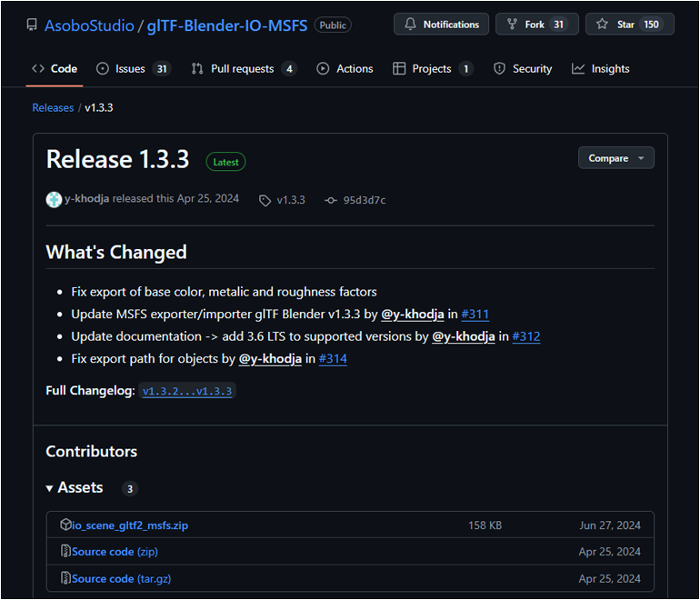Click the zip file icon for Source code (zip)
Viewport: 700px width, 600px height.
click(65, 551)
